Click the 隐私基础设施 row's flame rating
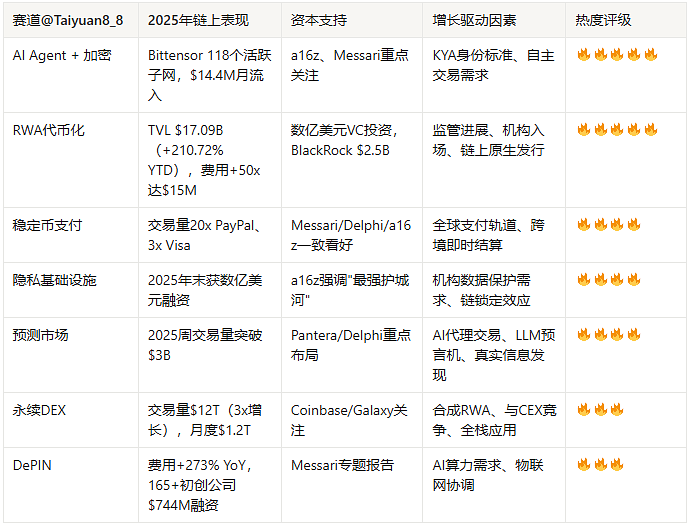The image size is (691, 531). click(609, 280)
